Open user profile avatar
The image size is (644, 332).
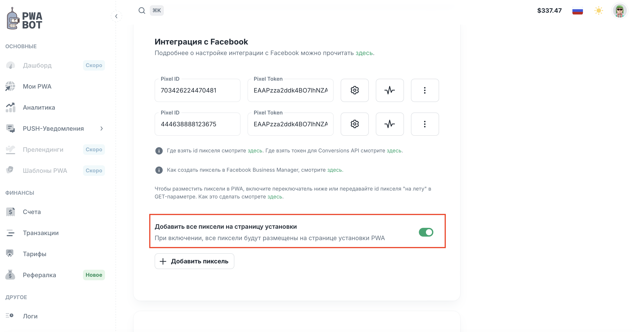619,11
